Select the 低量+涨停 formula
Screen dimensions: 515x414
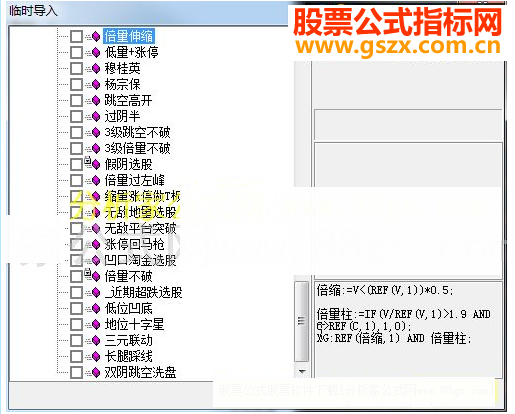[x=132, y=52]
